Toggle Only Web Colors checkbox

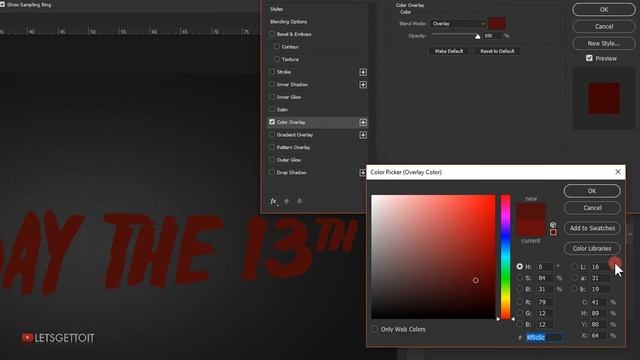point(375,329)
